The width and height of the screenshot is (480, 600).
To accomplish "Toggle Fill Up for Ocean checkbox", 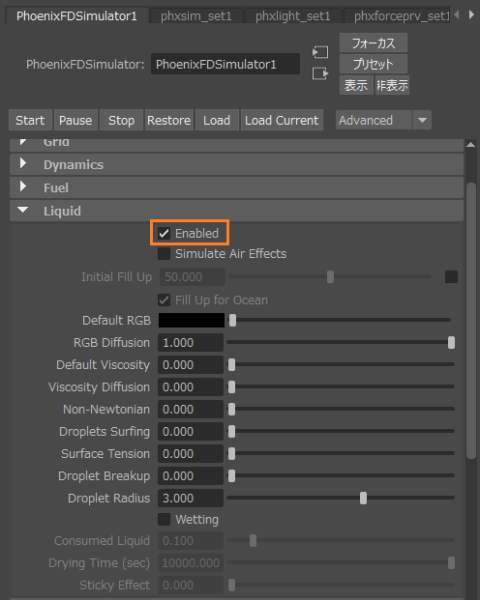I will (164, 300).
